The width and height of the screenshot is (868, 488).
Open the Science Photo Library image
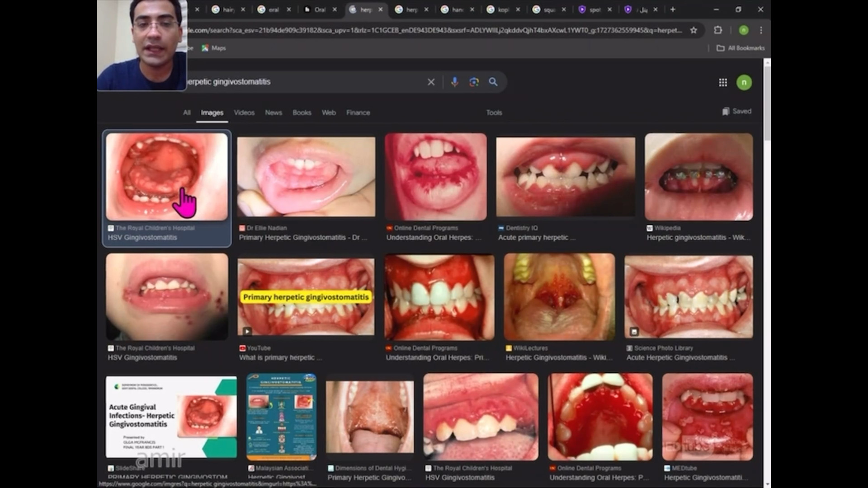click(689, 297)
